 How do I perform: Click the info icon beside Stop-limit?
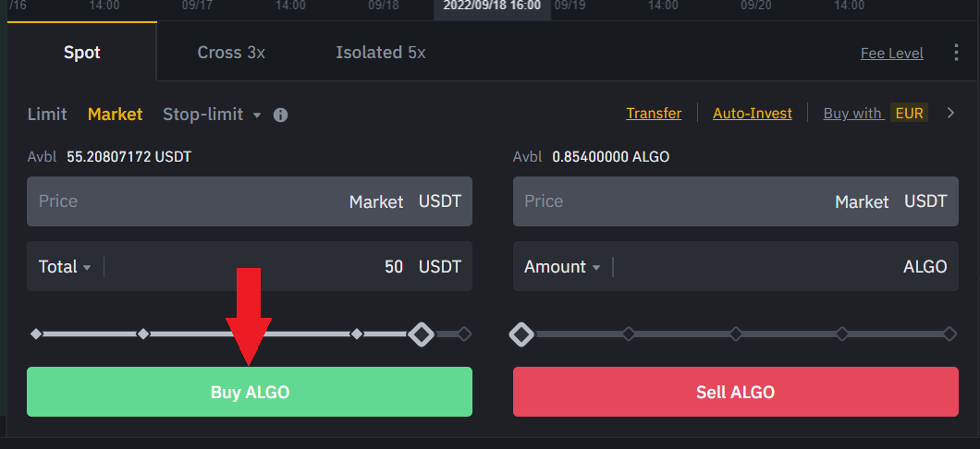point(281,115)
